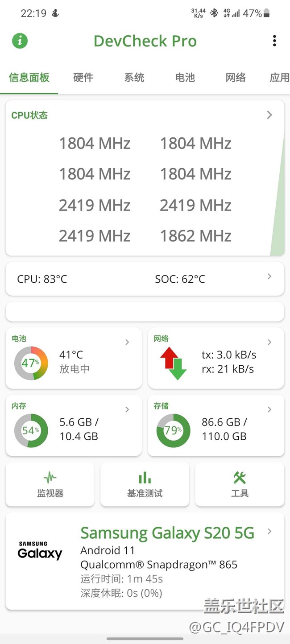Image resolution: width=290 pixels, height=644 pixels.
Task: Switch to the 硬件 tab
Action: (83, 78)
